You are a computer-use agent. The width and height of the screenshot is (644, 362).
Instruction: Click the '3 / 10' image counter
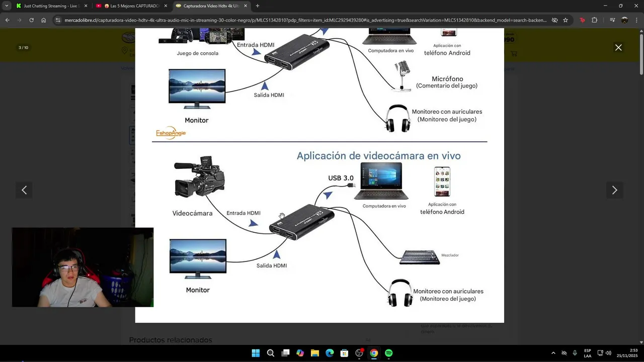point(23,48)
